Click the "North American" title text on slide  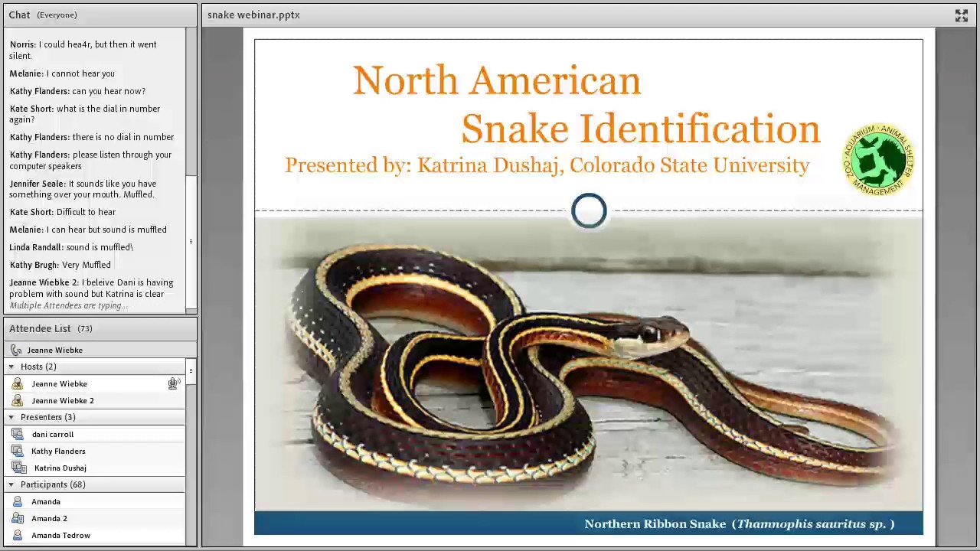(496, 80)
